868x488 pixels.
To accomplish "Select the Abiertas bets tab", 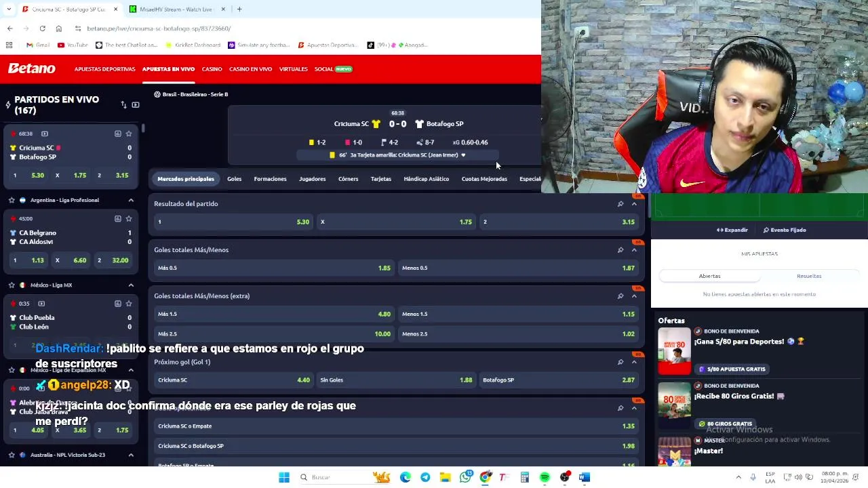I will [709, 276].
